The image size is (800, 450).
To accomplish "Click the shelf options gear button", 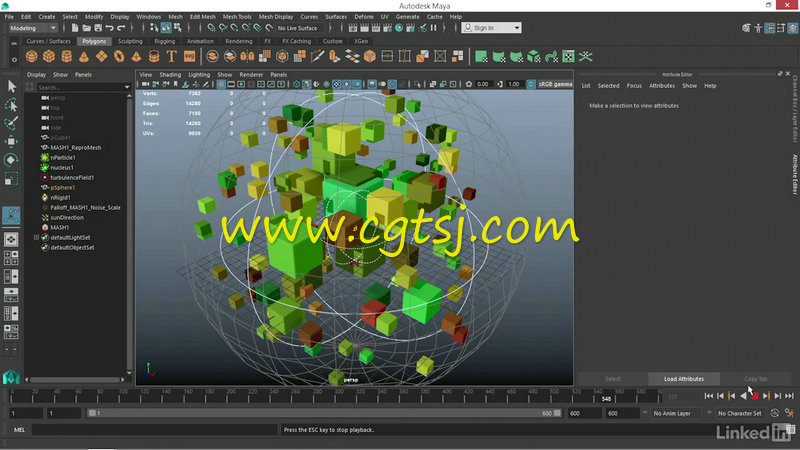I will coord(14,60).
